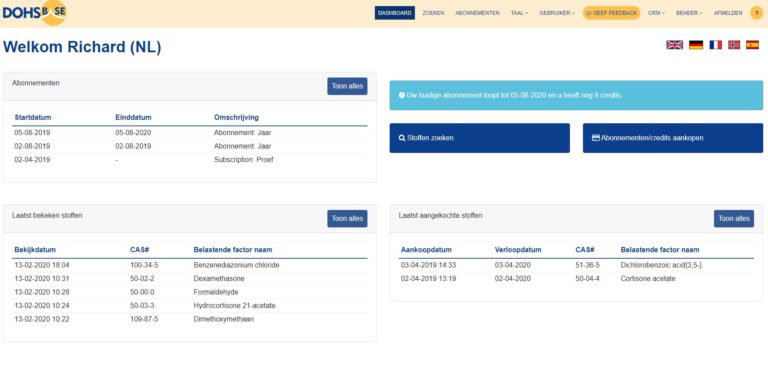Click Toon alles in Laatst aangekochte stoffen

734,218
